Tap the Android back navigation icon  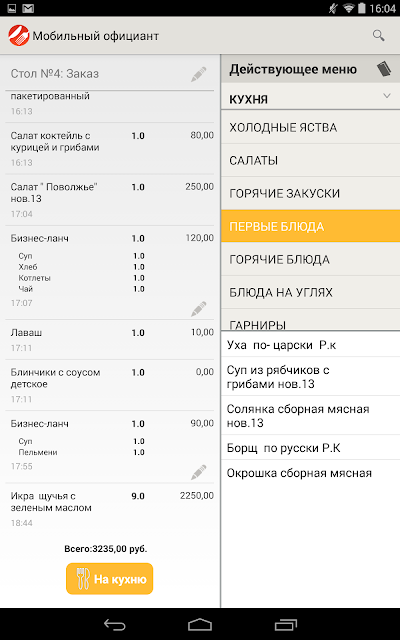click(114, 624)
